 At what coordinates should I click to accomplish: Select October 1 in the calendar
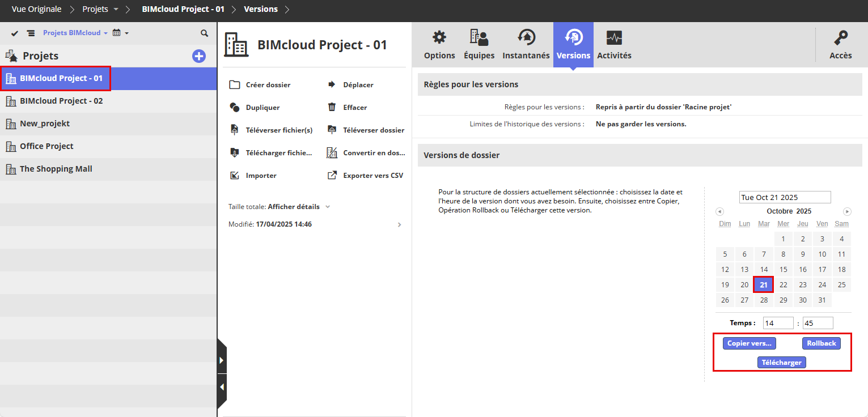pyautogui.click(x=784, y=239)
